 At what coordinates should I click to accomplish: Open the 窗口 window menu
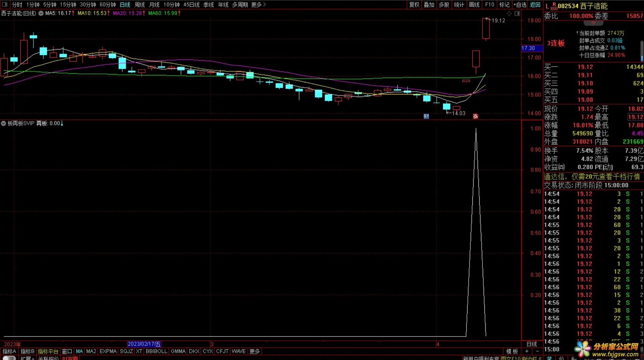pos(67,351)
